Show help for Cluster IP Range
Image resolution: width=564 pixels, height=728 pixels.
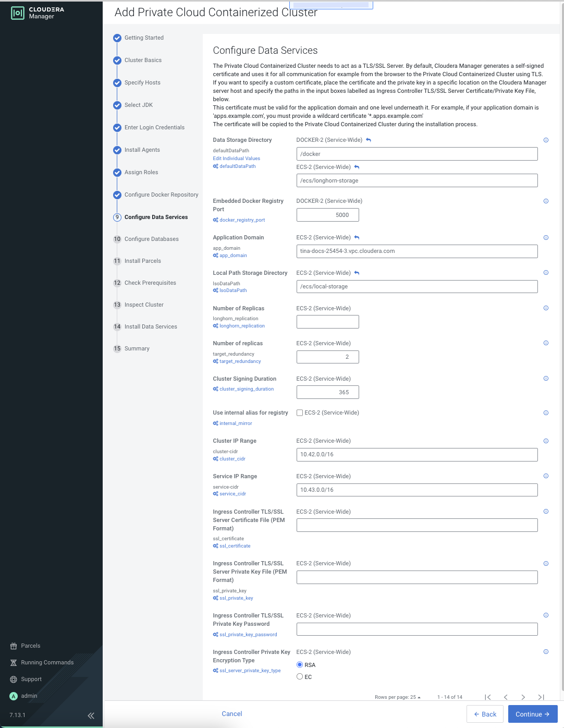[x=546, y=441]
